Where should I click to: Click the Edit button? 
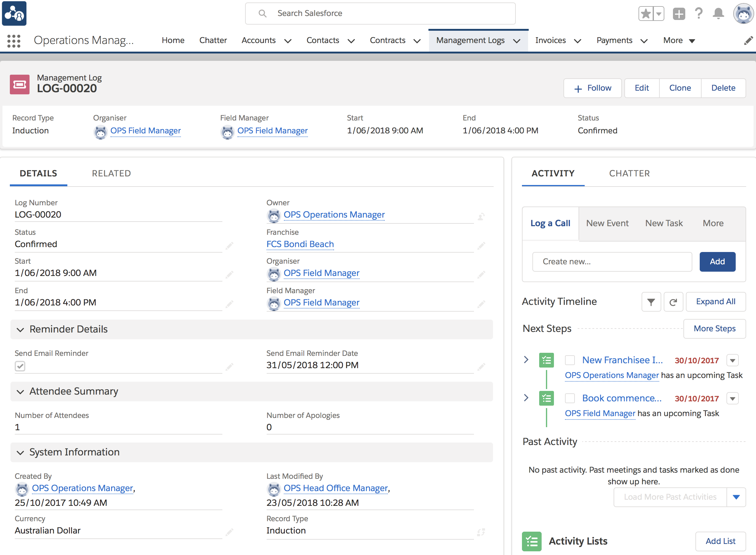(x=641, y=88)
